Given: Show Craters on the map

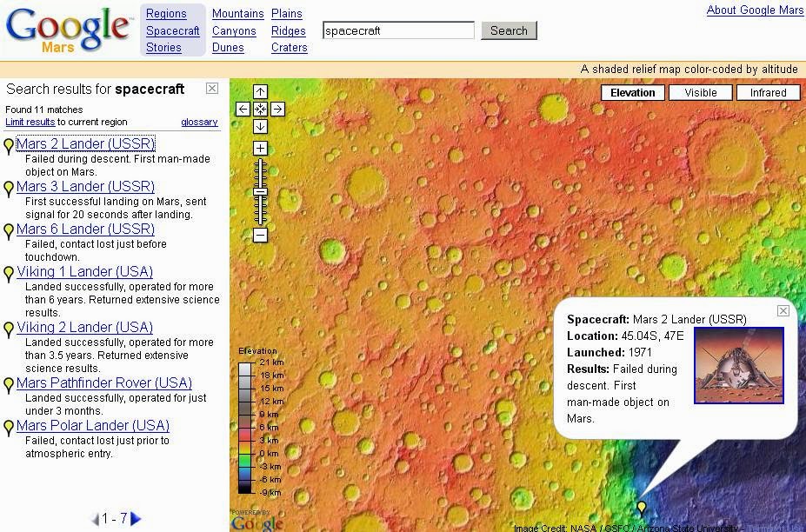Looking at the screenshot, I should [290, 48].
